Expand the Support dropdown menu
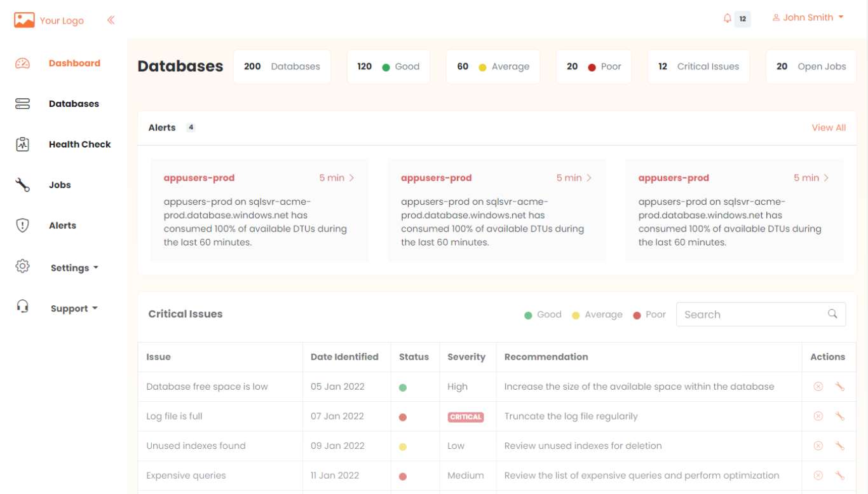 74,308
